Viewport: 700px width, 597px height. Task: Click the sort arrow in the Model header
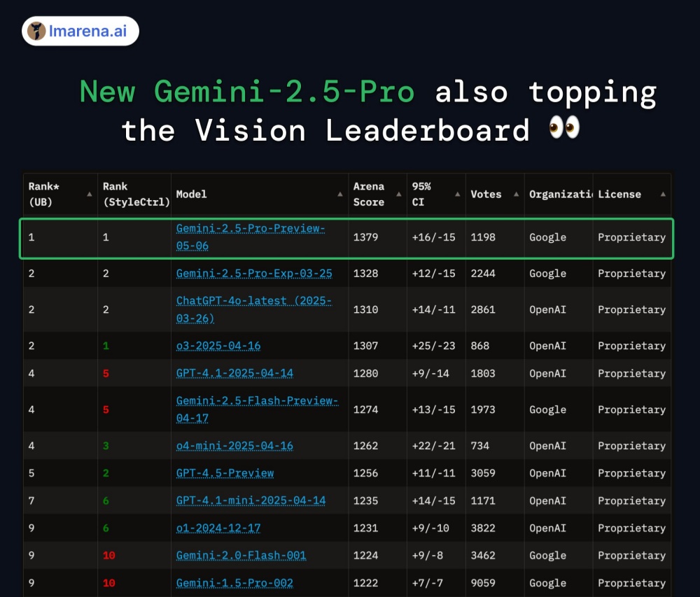coord(340,194)
